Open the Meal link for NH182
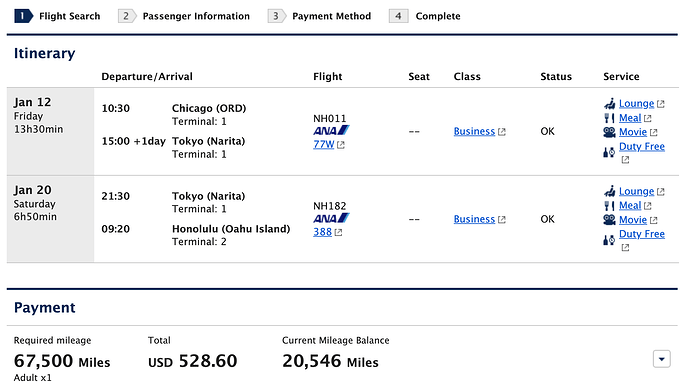Viewport: 690px width, 388px height. click(x=630, y=205)
